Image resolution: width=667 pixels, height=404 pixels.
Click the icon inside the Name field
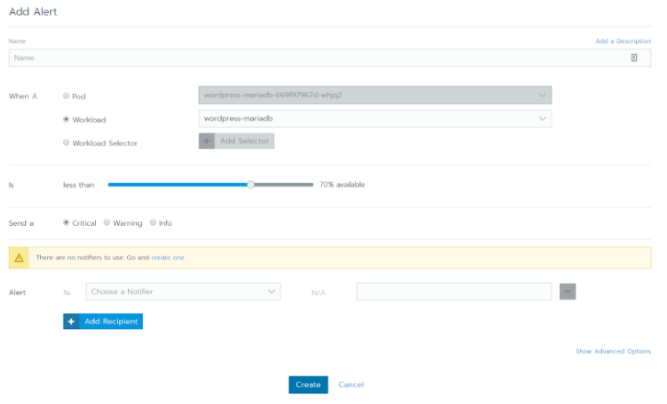[x=633, y=58]
